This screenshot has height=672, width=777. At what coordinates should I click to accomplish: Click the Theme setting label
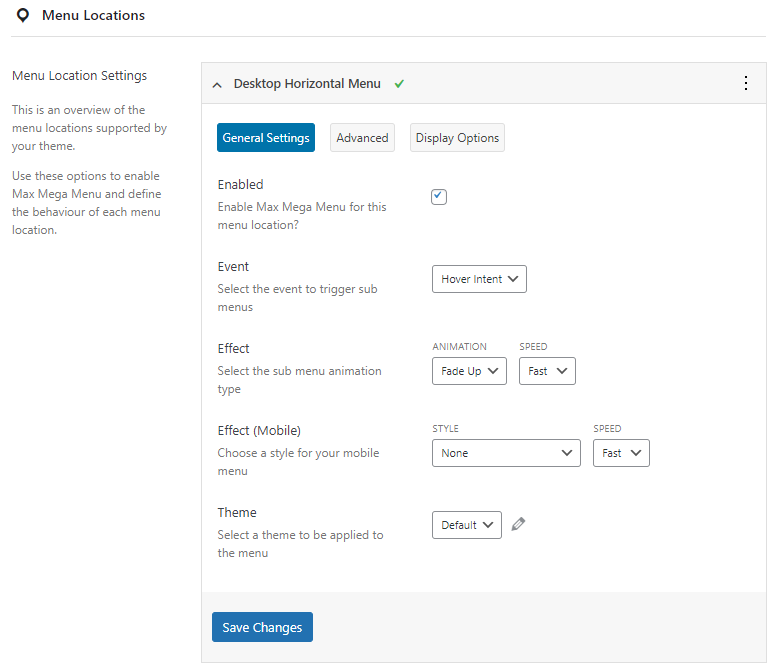click(x=237, y=512)
